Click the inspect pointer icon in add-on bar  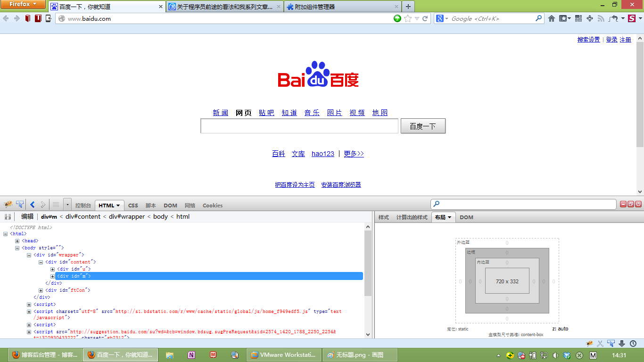[611, 344]
